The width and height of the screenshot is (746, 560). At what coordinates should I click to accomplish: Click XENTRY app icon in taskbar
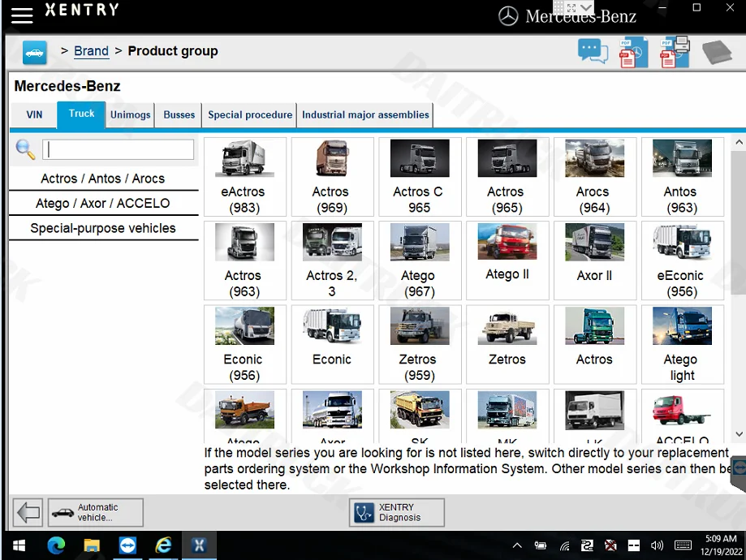(x=200, y=545)
